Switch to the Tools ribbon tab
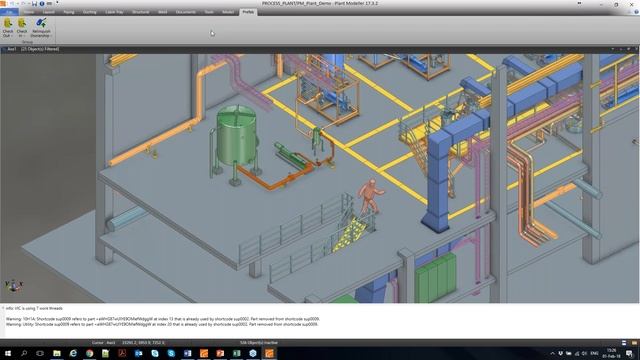Screen dimensions: 640x360 point(209,12)
